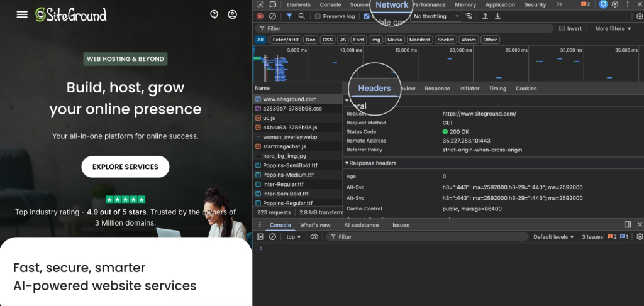Expand the More filters dropdown
644x306 pixels.
click(x=613, y=28)
